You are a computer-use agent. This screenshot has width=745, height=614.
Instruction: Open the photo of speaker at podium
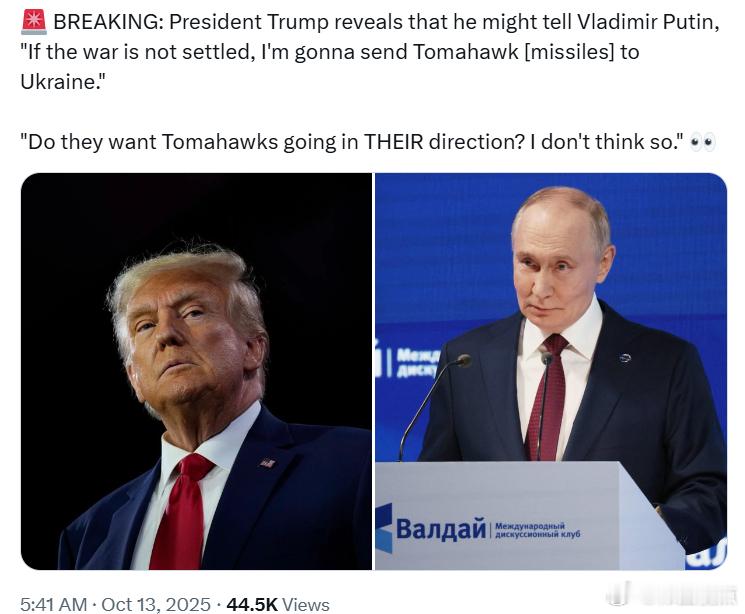point(551,371)
